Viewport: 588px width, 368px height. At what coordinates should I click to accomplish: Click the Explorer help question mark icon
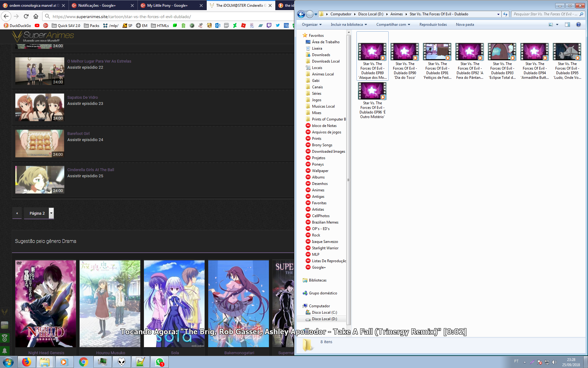pos(578,25)
